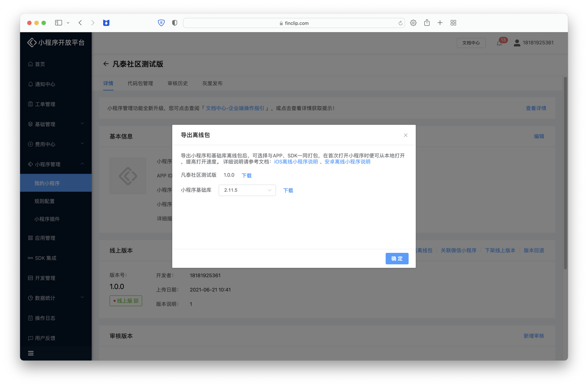Screen dimensions: 588x387
Task: Open iOS离线小程序说明 document link
Action: [x=296, y=162]
